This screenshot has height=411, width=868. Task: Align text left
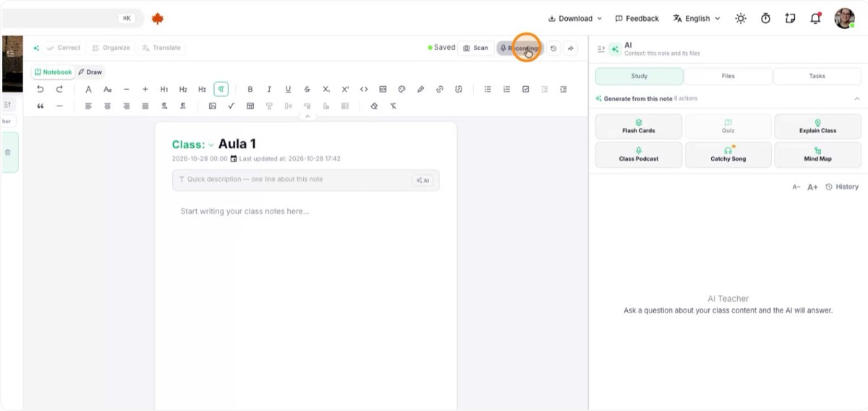click(88, 106)
